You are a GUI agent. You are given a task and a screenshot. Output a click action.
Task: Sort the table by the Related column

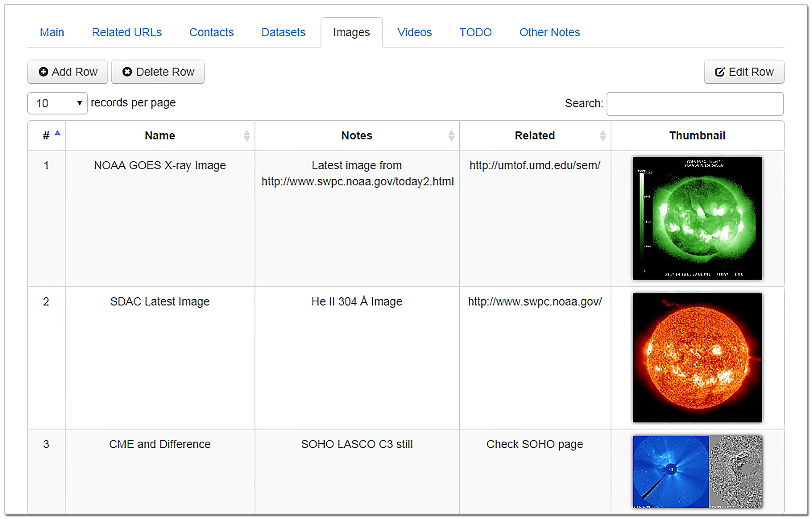pos(534,136)
